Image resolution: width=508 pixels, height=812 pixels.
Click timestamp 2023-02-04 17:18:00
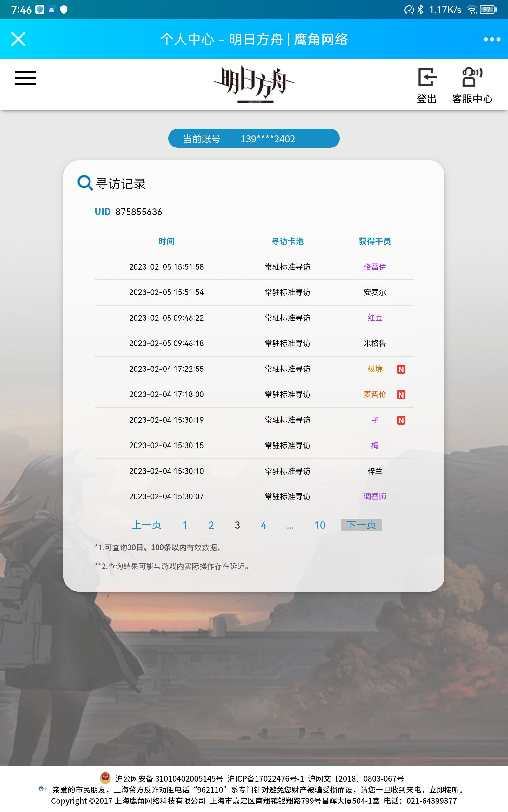tap(166, 394)
